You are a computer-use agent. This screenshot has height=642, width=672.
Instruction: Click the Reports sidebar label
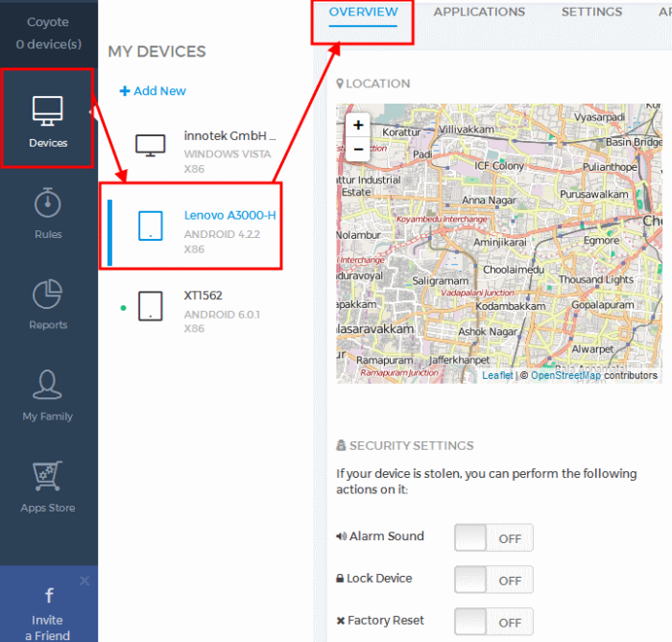tap(48, 324)
